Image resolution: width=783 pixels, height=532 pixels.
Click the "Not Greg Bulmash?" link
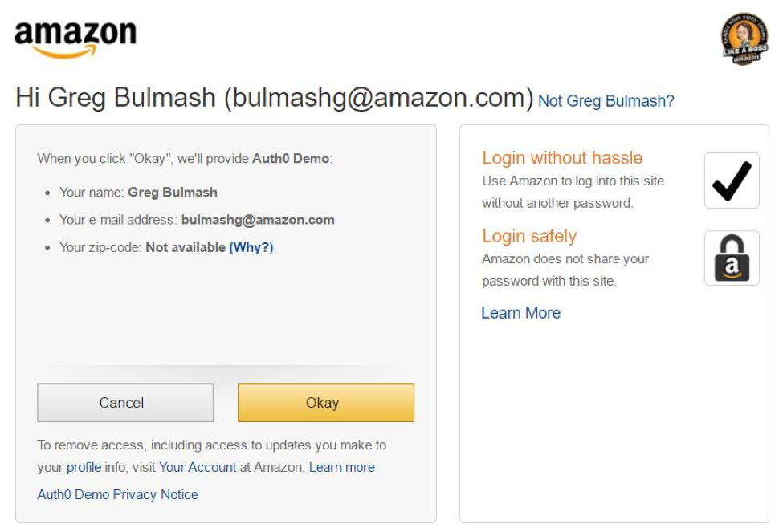coord(606,101)
